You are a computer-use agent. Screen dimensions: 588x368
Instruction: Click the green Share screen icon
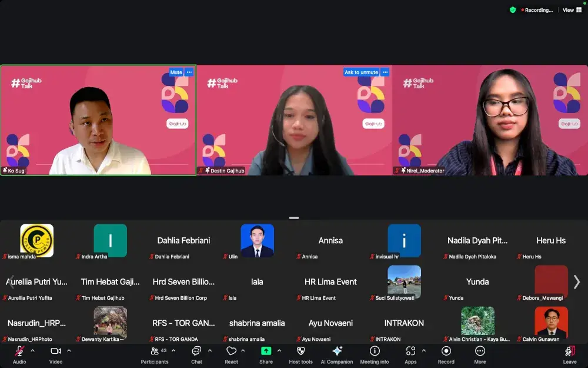(x=266, y=352)
